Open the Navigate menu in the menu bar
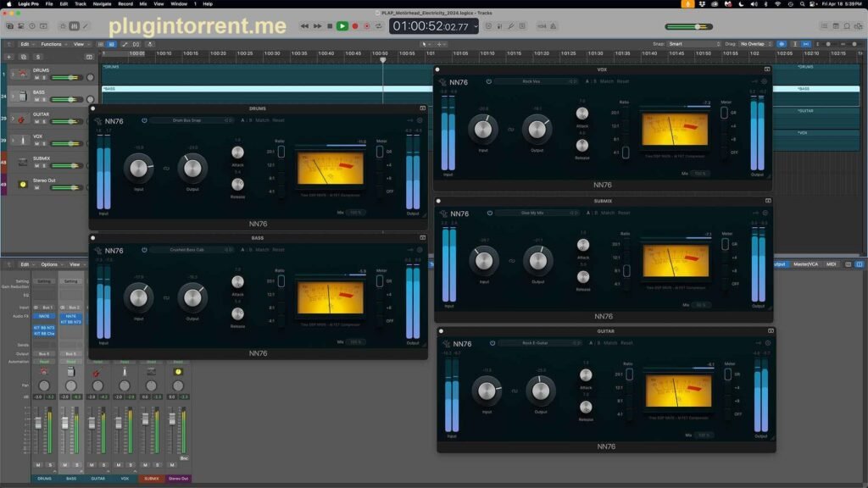Image resolution: width=868 pixels, height=488 pixels. [x=102, y=4]
